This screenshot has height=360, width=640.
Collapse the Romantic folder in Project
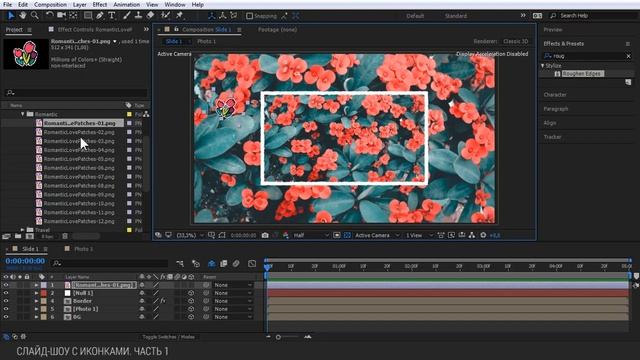[x=23, y=114]
